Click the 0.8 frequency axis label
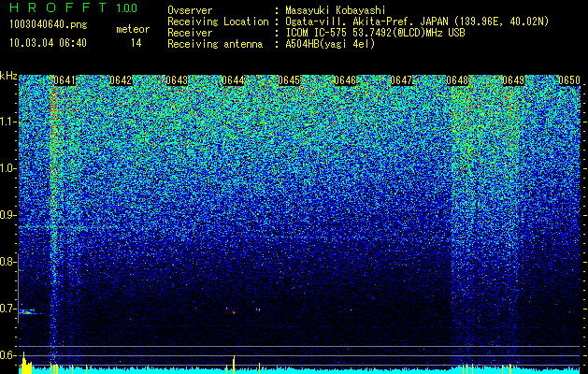Viewport: 588px width, 374px height. point(7,262)
